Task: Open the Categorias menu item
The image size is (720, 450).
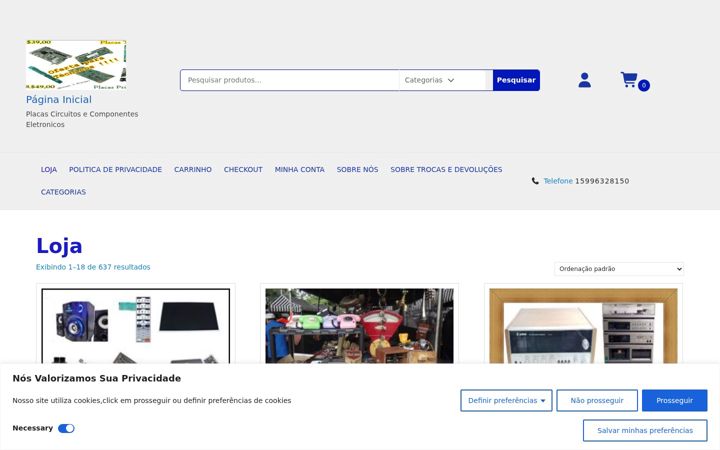Action: [63, 192]
